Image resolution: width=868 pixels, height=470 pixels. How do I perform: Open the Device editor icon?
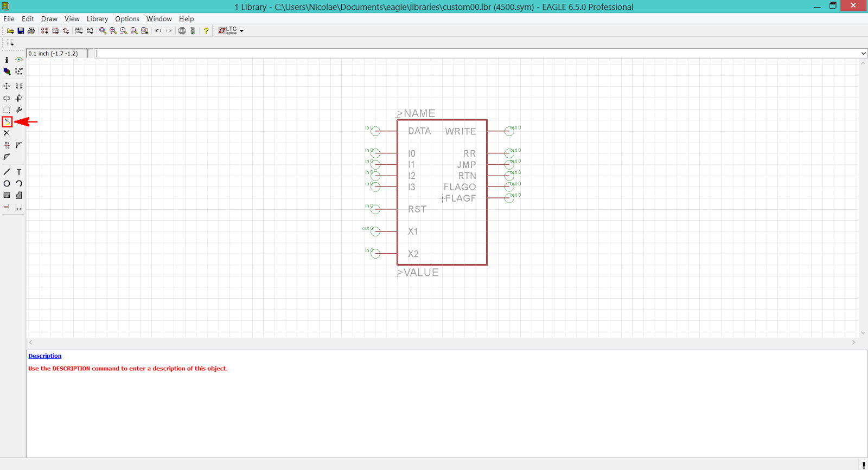tap(44, 31)
